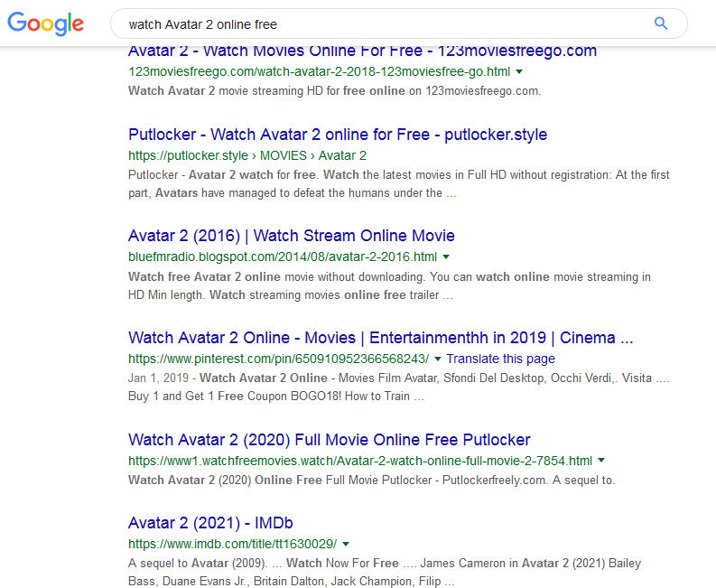This screenshot has height=588, width=716.
Task: Expand dropdown arrow beside watchfreemovies.watch URL
Action: click(601, 460)
